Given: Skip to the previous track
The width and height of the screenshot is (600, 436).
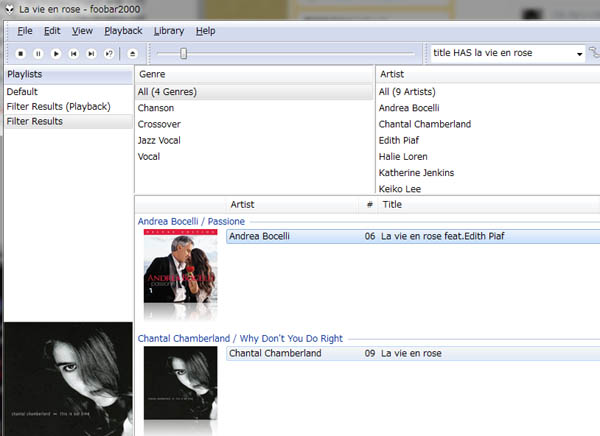Looking at the screenshot, I should pos(73,54).
